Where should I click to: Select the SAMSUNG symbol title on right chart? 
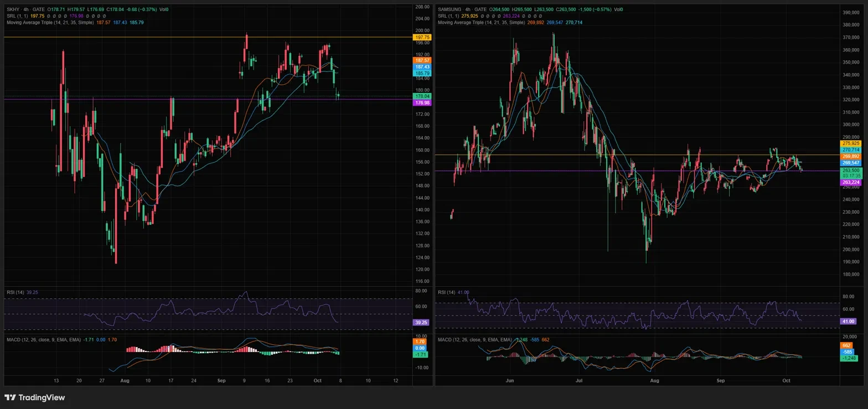point(449,9)
